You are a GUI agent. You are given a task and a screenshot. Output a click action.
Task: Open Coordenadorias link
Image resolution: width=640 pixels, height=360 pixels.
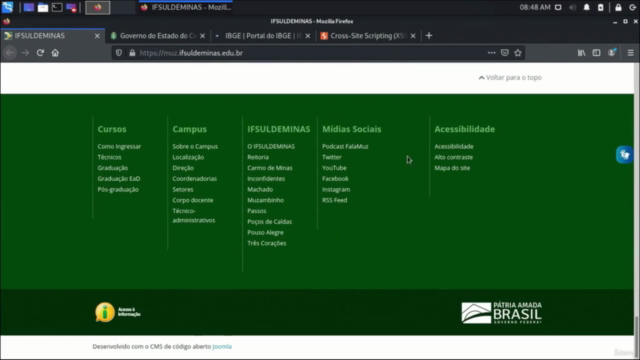(195, 178)
